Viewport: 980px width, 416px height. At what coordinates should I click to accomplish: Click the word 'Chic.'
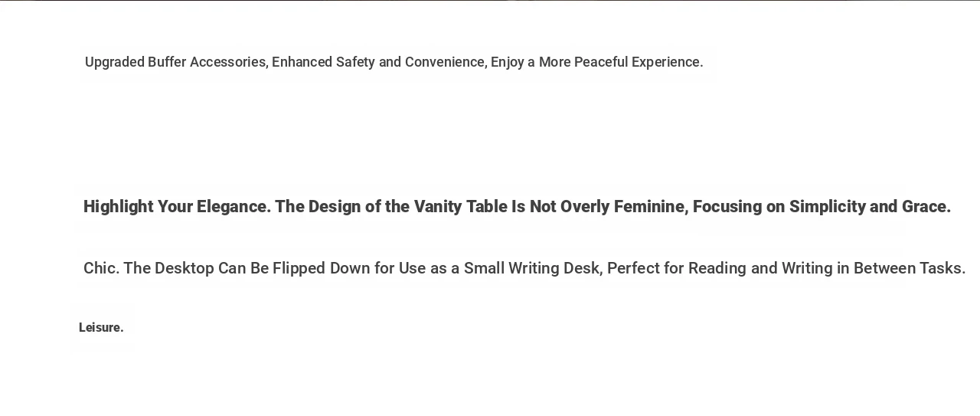[101, 268]
